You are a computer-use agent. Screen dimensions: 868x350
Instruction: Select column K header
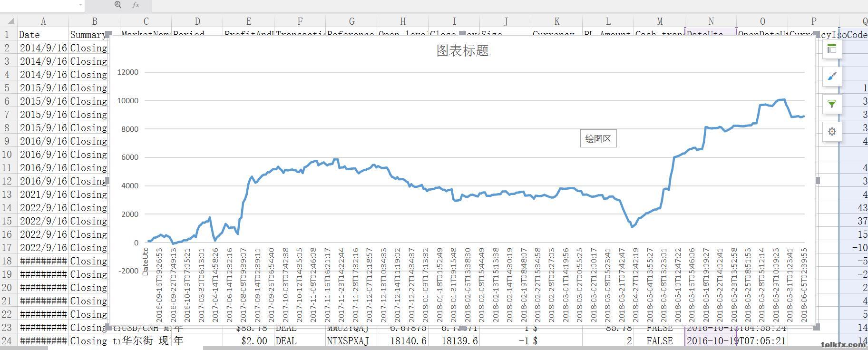click(556, 21)
